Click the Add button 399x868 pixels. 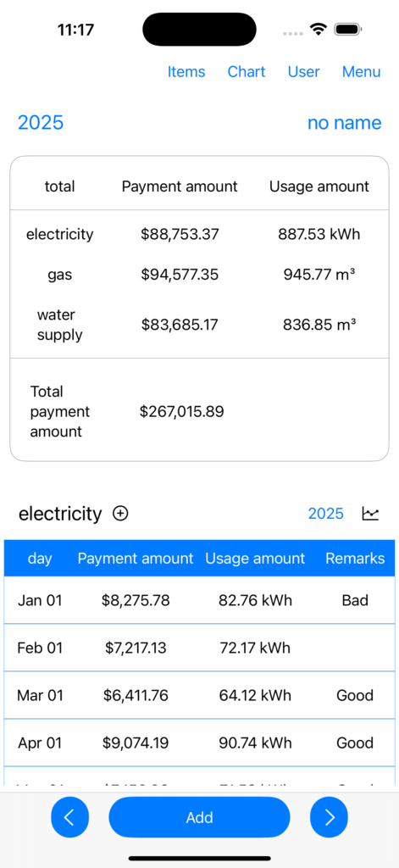[199, 817]
